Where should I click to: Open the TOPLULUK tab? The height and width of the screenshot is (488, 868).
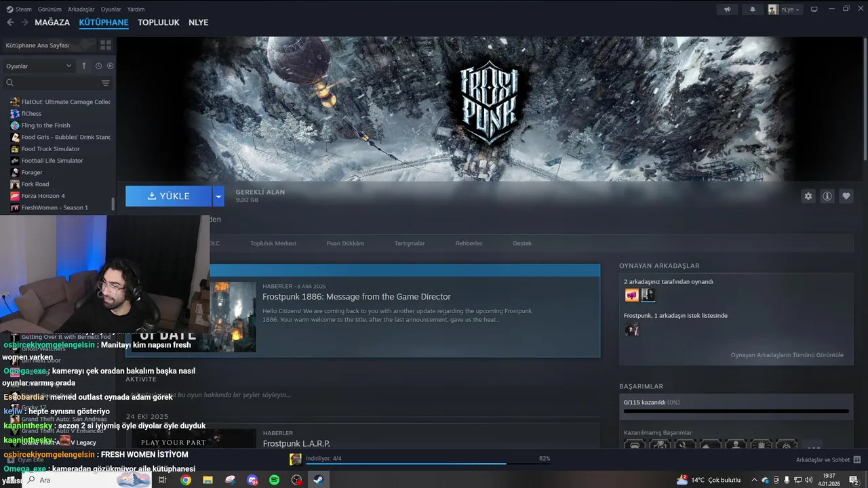pos(159,22)
